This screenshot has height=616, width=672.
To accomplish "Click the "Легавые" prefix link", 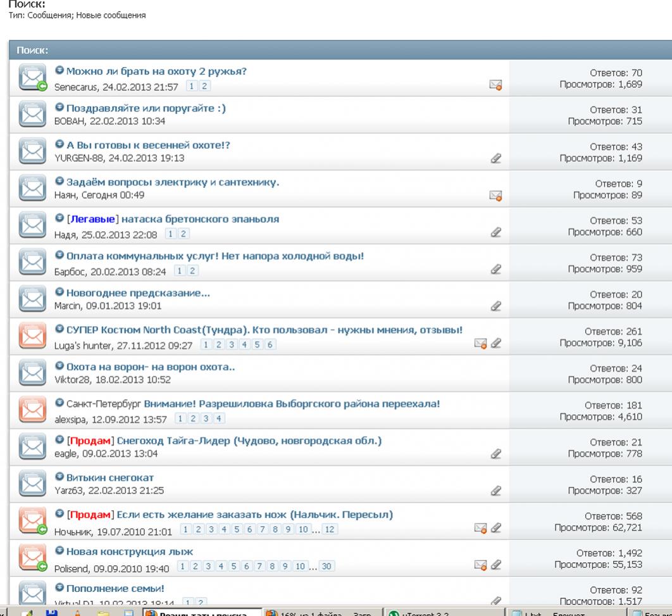I will click(x=91, y=219).
